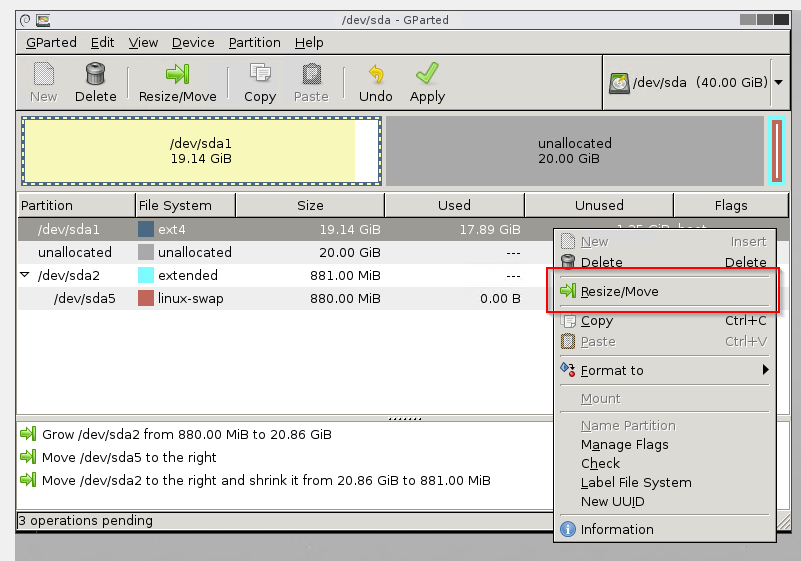Click the Delete trash icon in the context menu

tap(568, 262)
